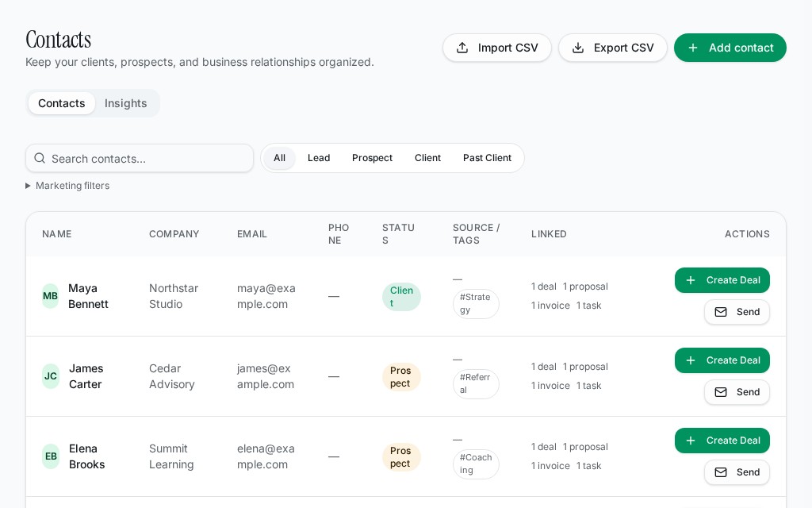This screenshot has height=508, width=812.
Task: Click email james@example.com
Action: point(265,376)
